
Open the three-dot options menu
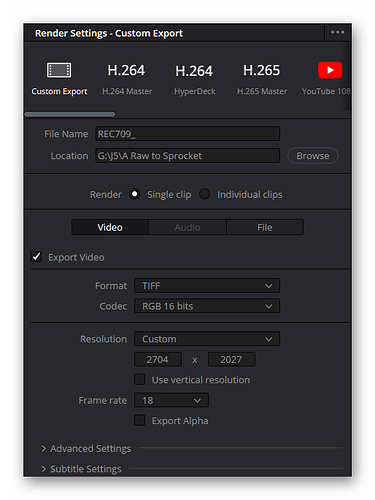[x=337, y=32]
